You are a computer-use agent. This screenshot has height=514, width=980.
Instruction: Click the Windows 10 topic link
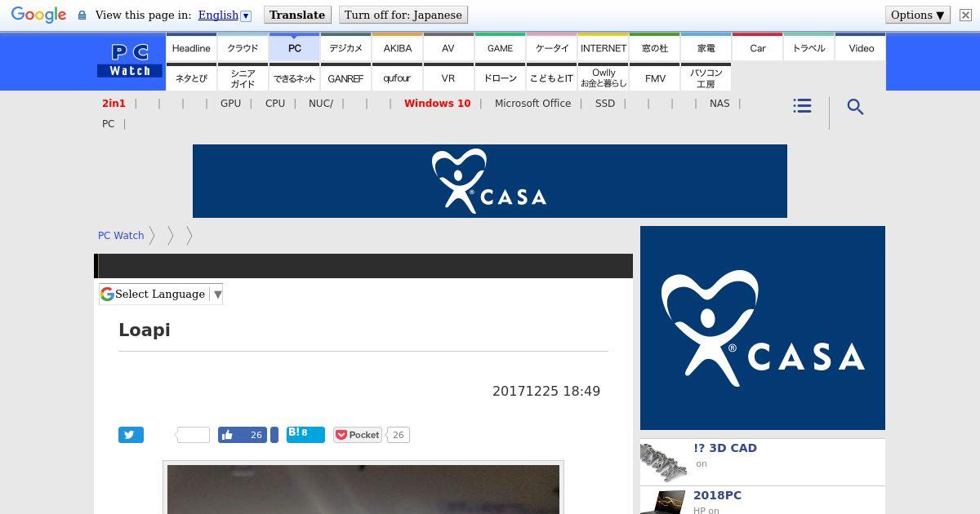point(437,104)
